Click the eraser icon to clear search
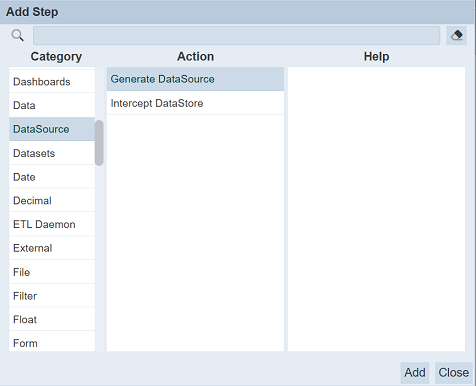Screen dimensions: 476x386 (456, 35)
